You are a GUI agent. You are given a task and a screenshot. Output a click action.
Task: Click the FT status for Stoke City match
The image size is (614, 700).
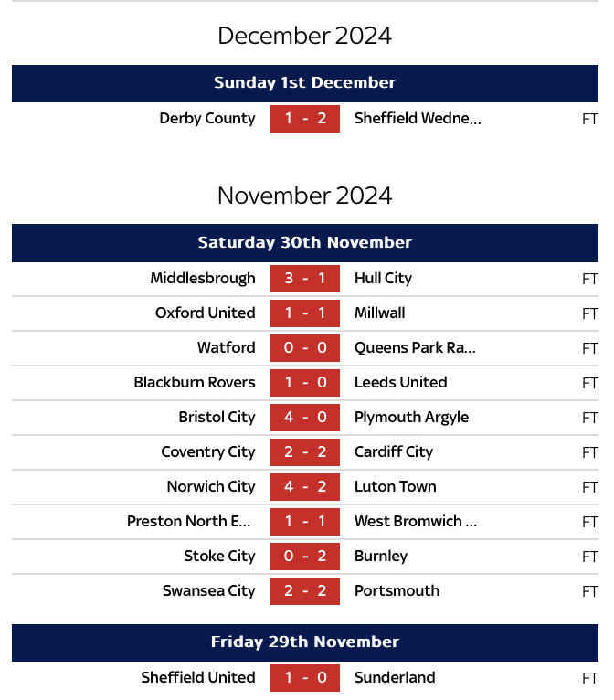pos(590,557)
